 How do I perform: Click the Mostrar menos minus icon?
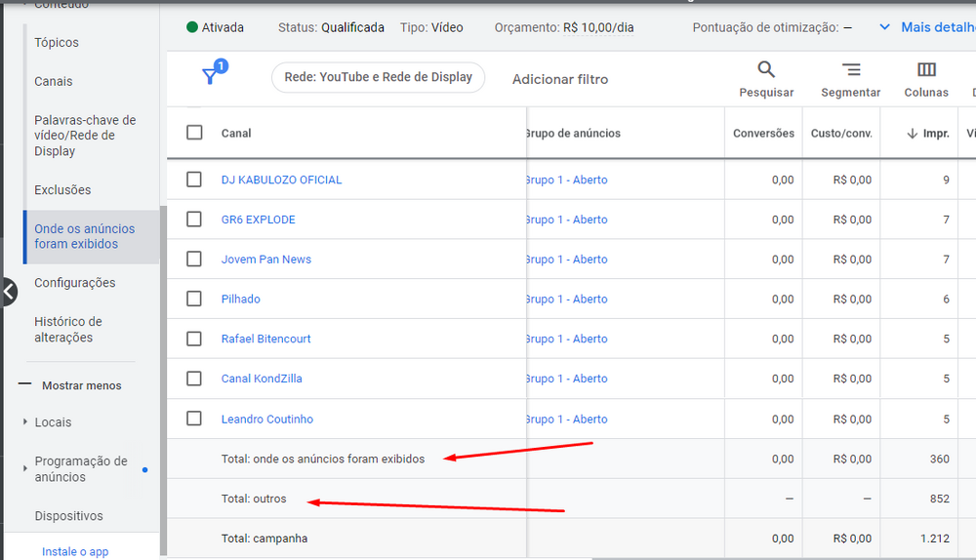[x=25, y=384]
